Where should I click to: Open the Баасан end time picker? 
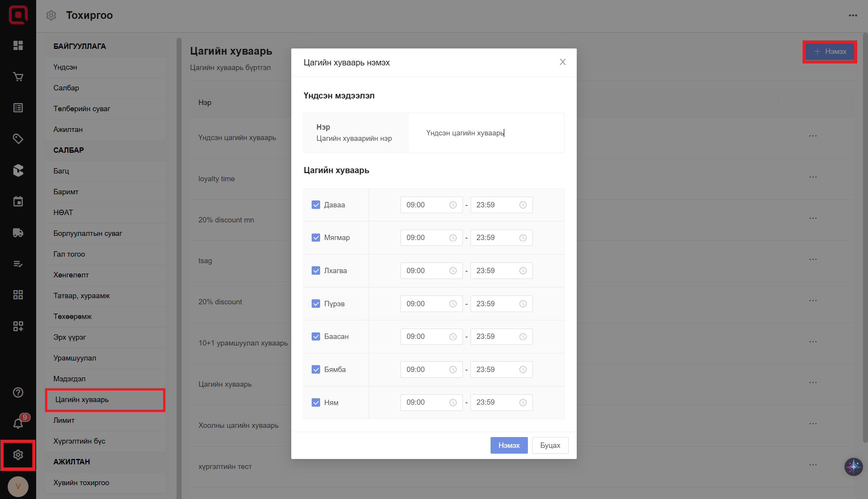click(501, 337)
